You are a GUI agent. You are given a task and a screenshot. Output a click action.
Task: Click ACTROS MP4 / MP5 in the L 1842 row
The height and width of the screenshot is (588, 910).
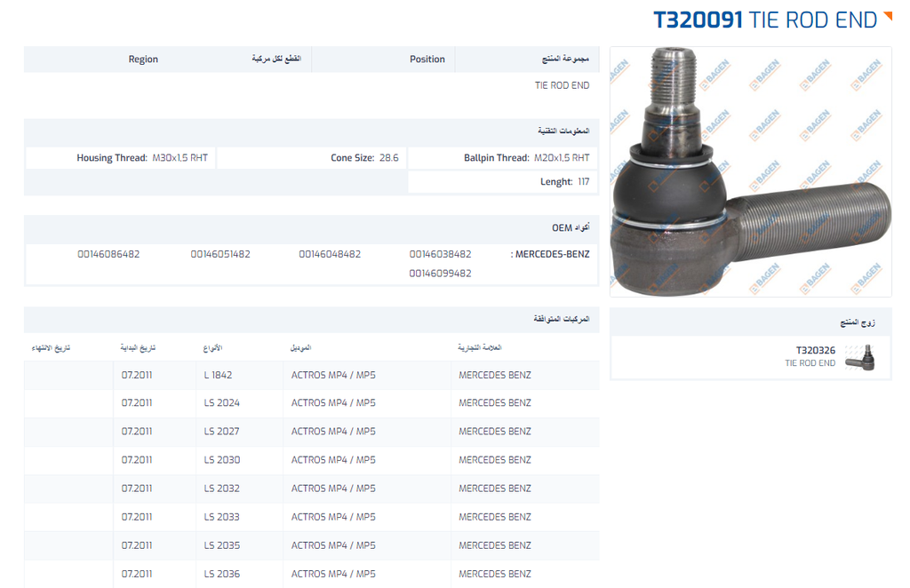pos(333,375)
